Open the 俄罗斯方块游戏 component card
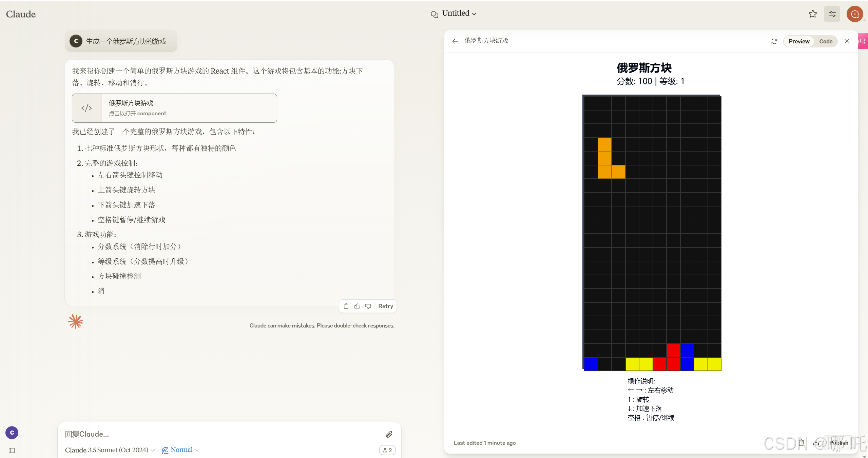The height and width of the screenshot is (458, 868). (x=174, y=108)
